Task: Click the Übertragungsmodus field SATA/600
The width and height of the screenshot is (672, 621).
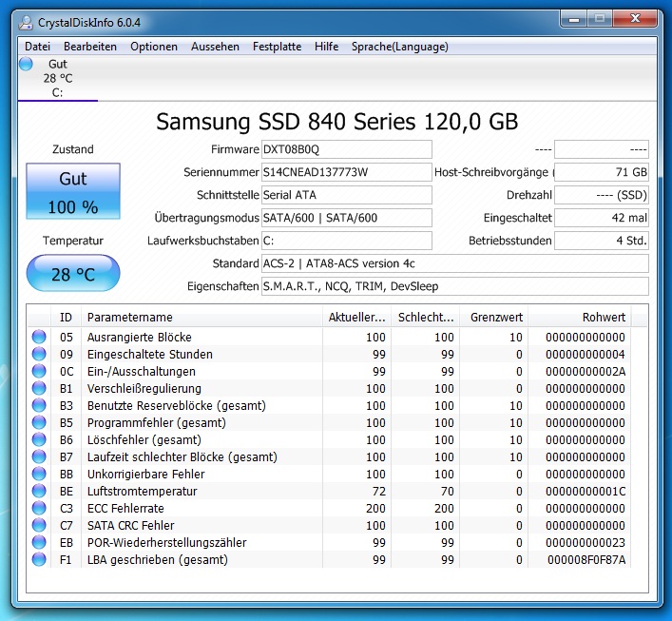Action: click(347, 218)
